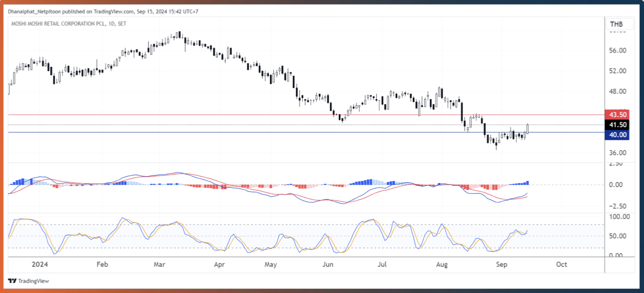Click the Apr time axis label
This screenshot has width=644, height=293.
[x=219, y=264]
